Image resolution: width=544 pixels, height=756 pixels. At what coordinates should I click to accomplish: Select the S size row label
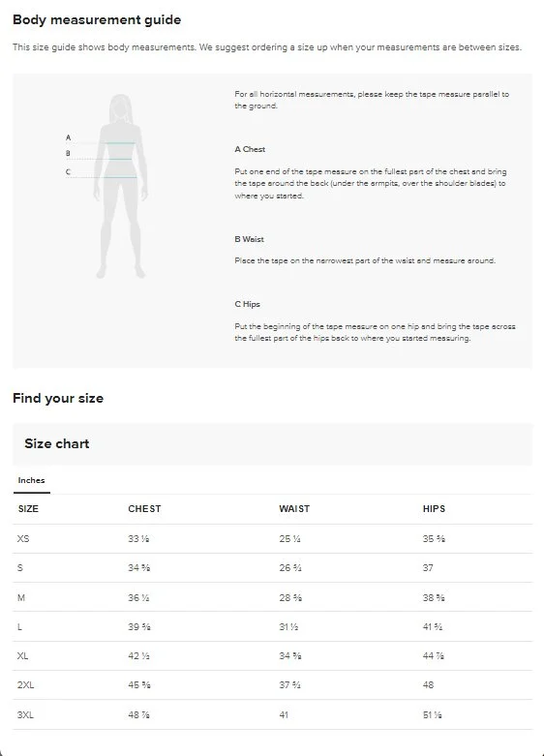pos(20,568)
